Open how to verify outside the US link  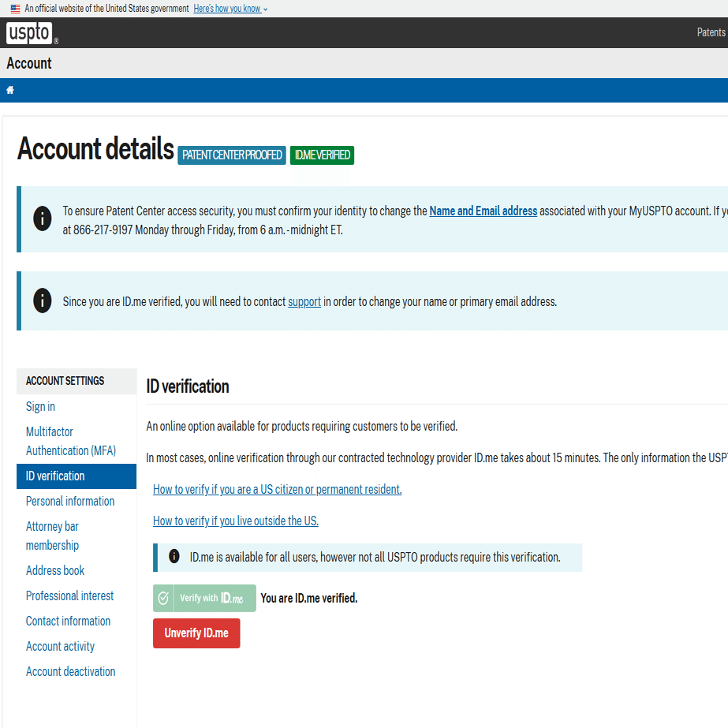tap(236, 521)
